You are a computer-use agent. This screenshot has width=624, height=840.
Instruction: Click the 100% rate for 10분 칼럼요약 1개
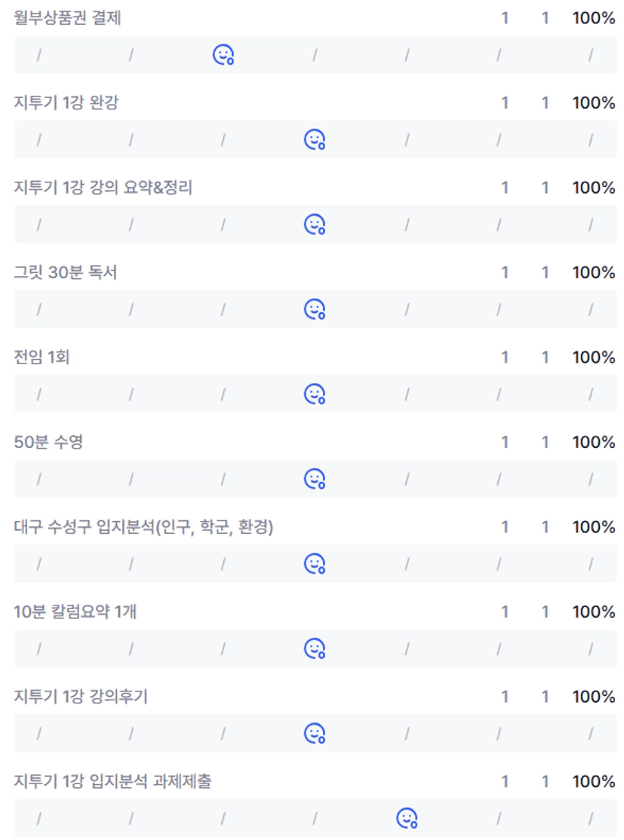tap(594, 612)
